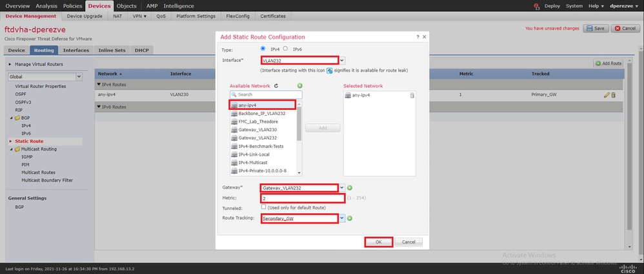Open the Intelligence menu

pyautogui.click(x=179, y=6)
